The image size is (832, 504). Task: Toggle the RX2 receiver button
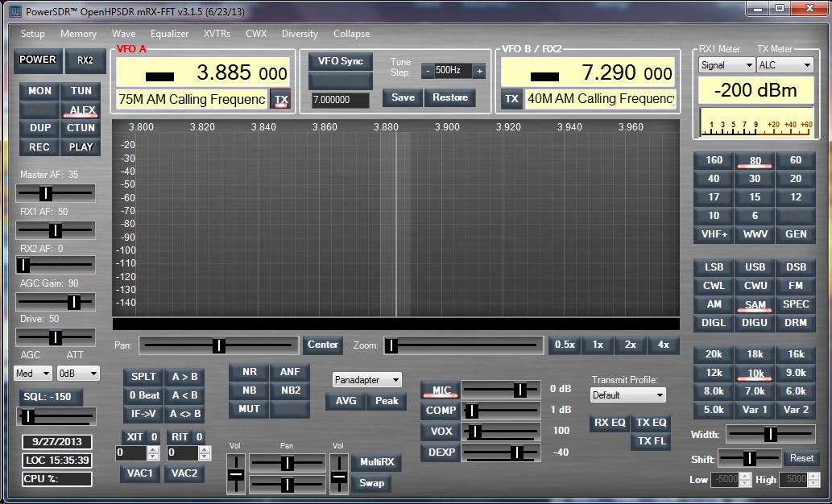click(85, 60)
